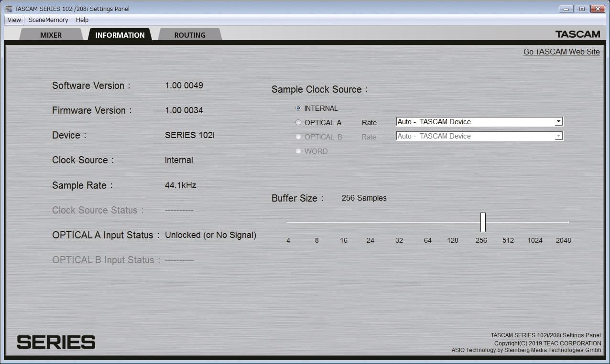Switch to the MIXER tab
This screenshot has height=364, width=610.
51,35
